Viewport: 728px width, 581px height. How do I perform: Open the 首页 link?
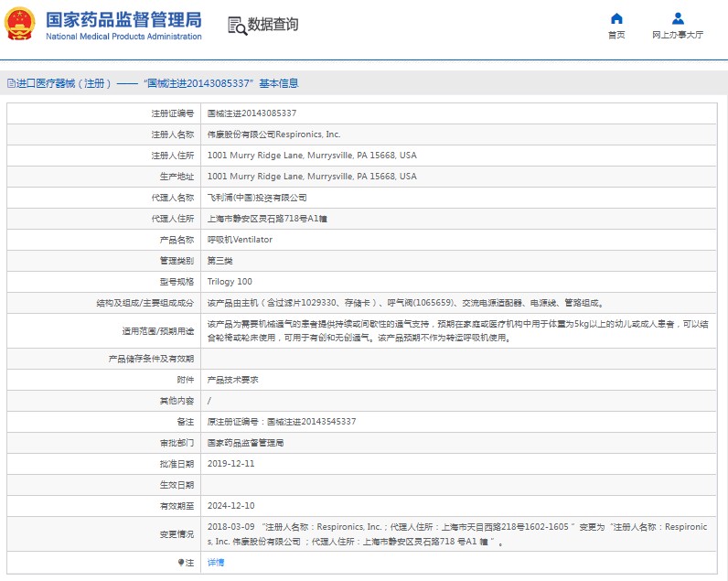point(616,35)
